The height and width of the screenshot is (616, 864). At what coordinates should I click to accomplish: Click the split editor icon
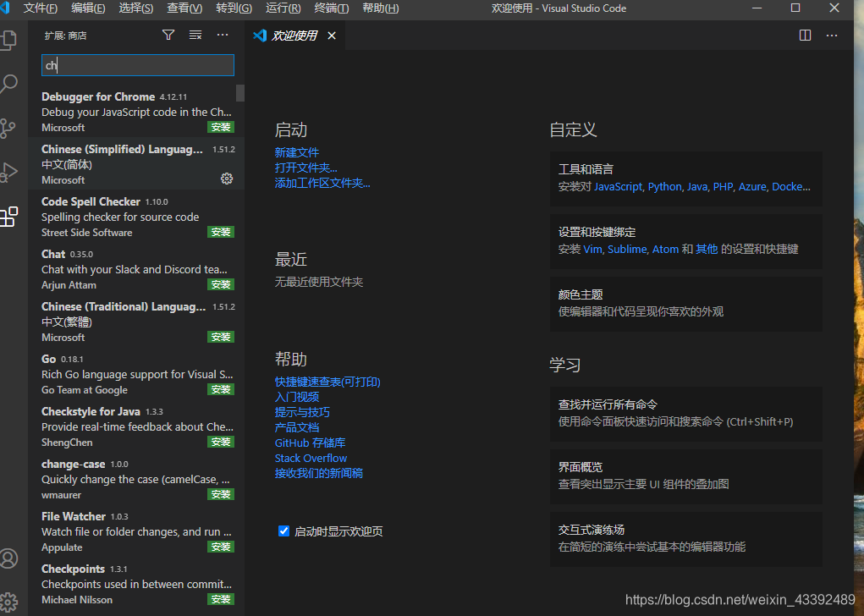click(x=805, y=36)
